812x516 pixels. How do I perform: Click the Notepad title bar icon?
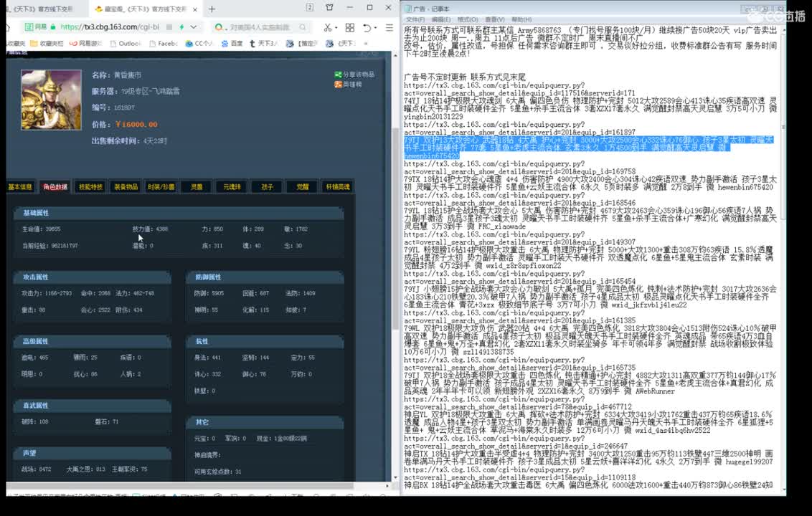click(408, 9)
